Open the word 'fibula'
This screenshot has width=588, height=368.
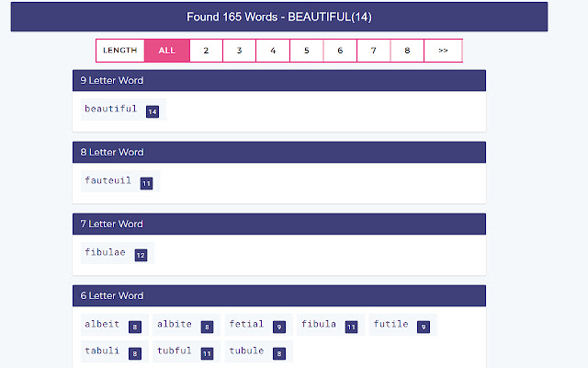(x=319, y=324)
